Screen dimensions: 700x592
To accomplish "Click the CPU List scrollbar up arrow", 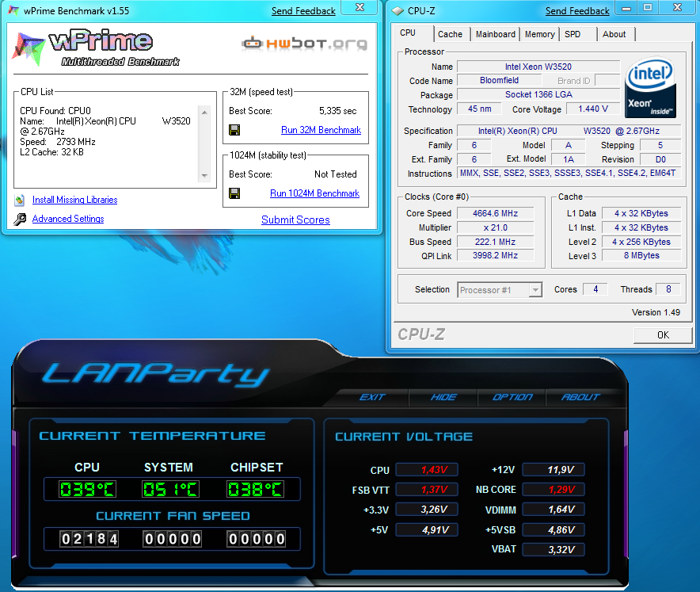I will click(204, 113).
